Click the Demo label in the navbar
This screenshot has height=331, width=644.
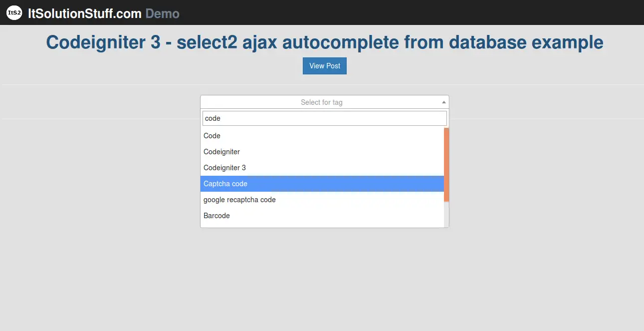point(162,13)
